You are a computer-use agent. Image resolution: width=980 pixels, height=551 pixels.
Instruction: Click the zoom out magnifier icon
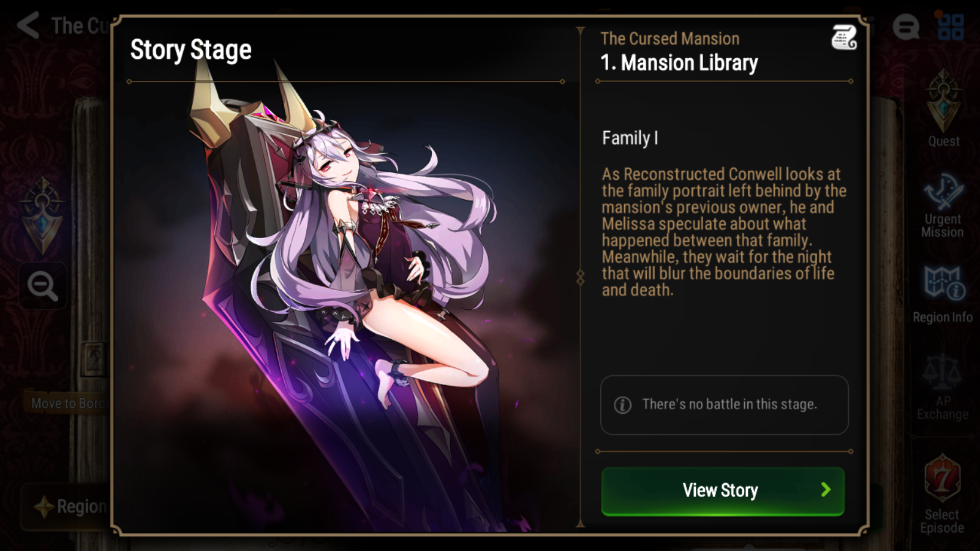(42, 286)
